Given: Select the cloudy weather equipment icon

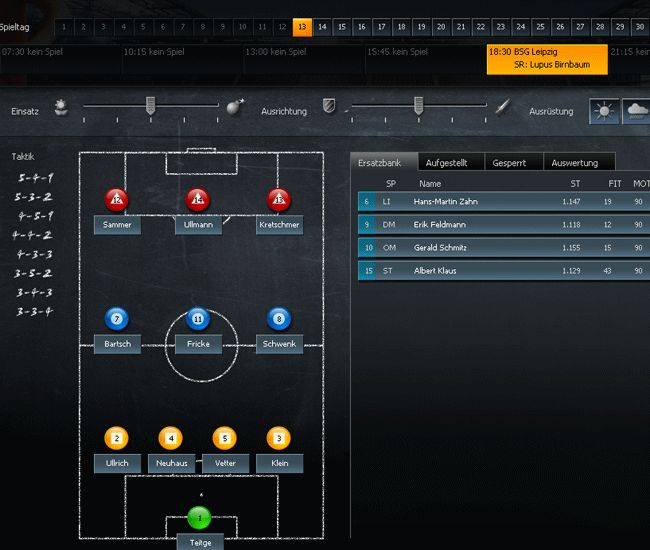Looking at the screenshot, I should (x=636, y=111).
